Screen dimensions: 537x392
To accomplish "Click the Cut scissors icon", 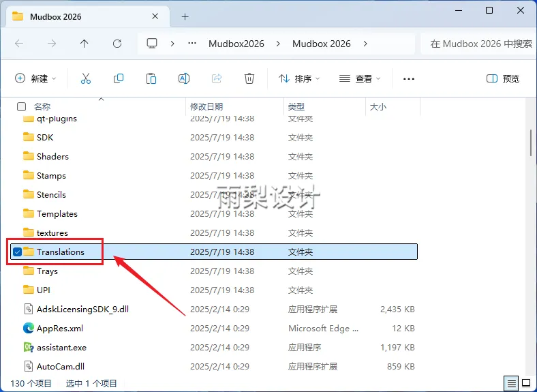I will (x=86, y=78).
